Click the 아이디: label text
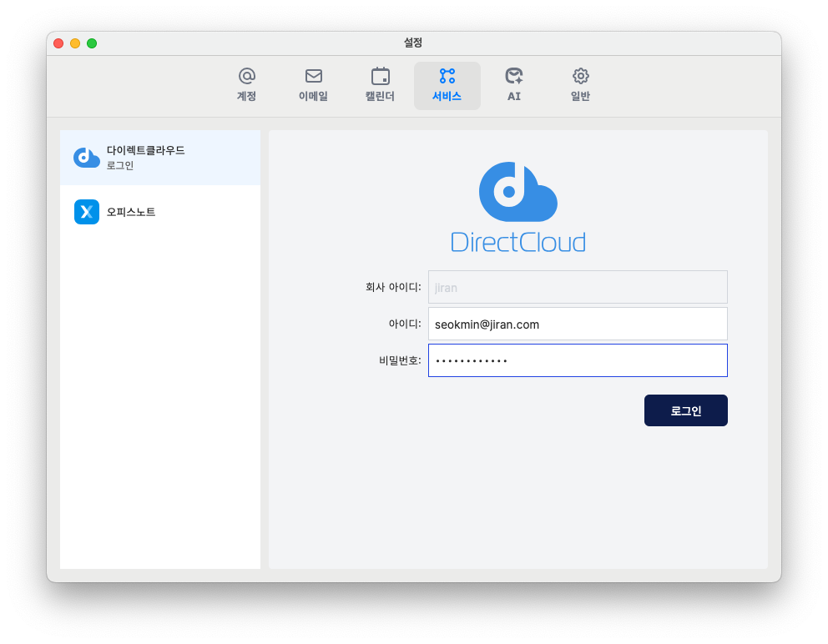The height and width of the screenshot is (644, 828). [x=405, y=324]
